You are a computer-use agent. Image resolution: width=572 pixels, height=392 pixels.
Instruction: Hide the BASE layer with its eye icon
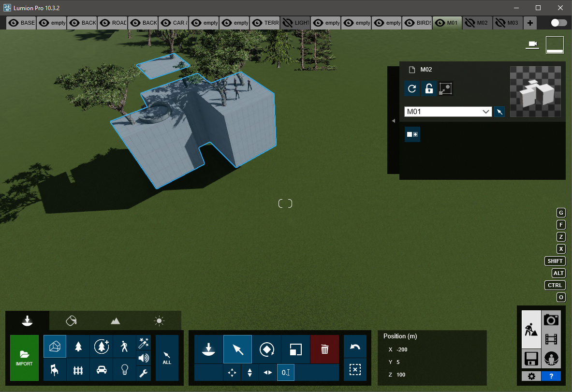click(x=14, y=23)
